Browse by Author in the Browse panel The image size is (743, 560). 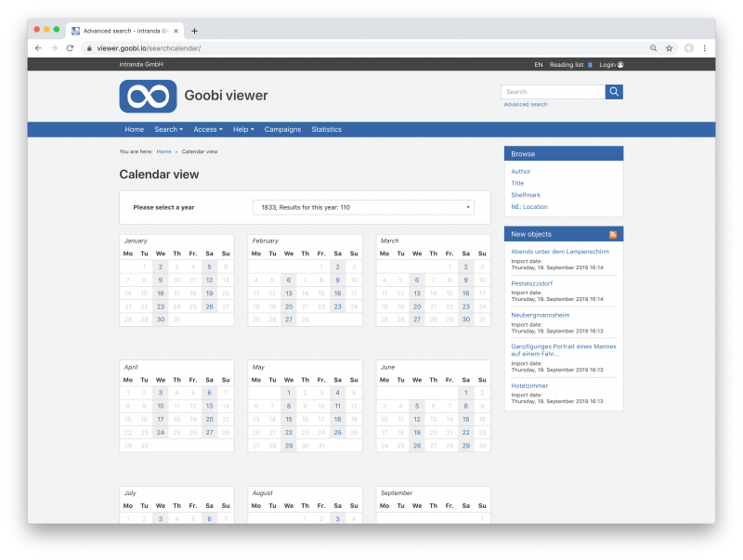point(521,171)
